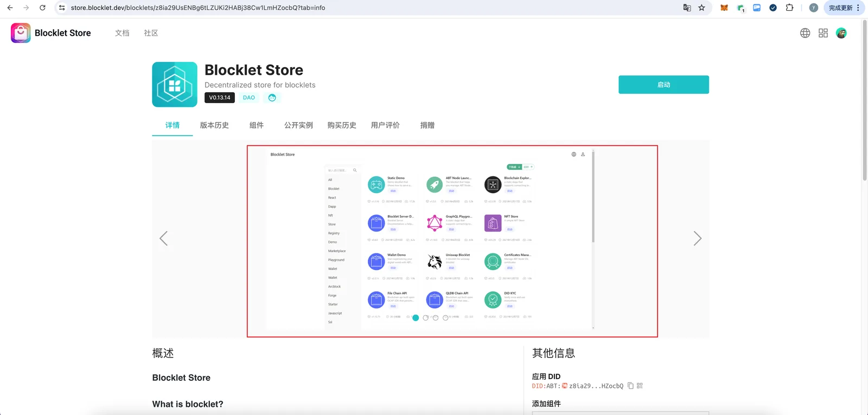Click the 其他信息 heading
Viewport: 868px width, 415px height.
553,353
